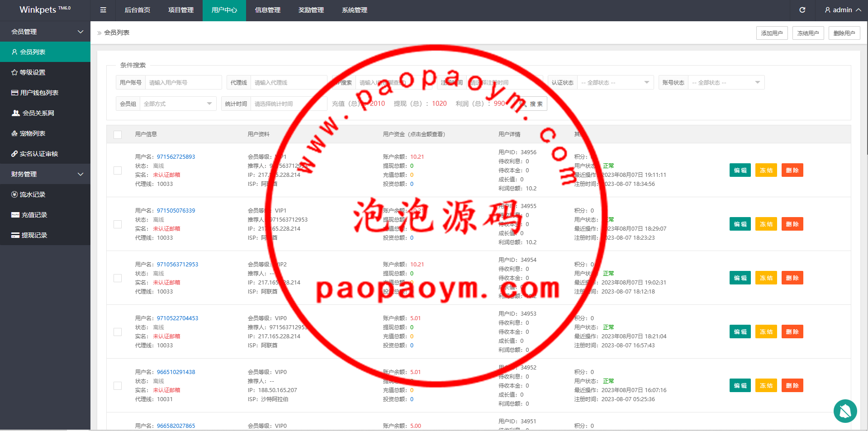The width and height of the screenshot is (868, 431).
Task: Click 编辑 for user 971562725893
Action: pyautogui.click(x=740, y=171)
